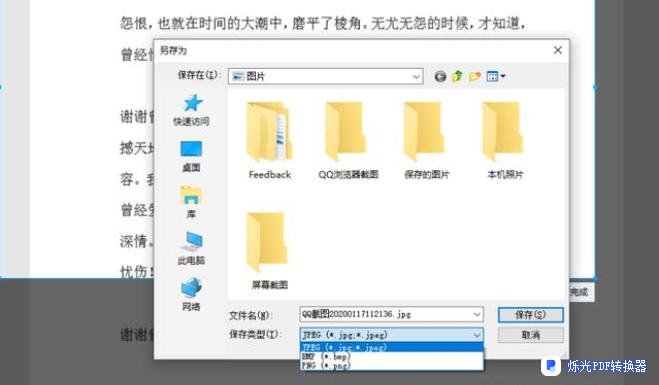
Task: Select the Feedback folder
Action: coord(269,141)
